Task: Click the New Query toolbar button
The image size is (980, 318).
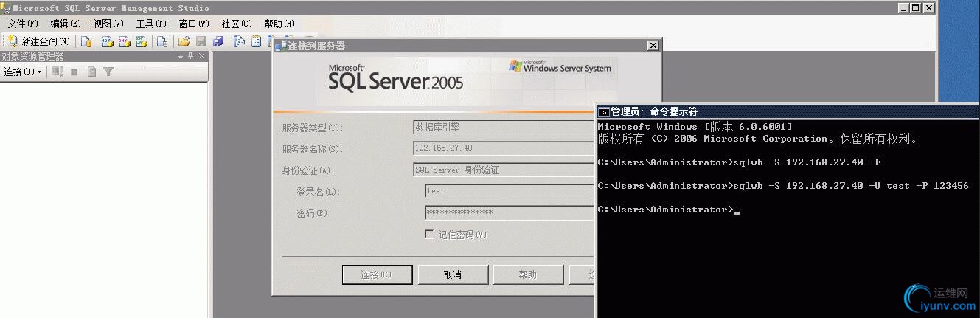Action: tap(39, 41)
